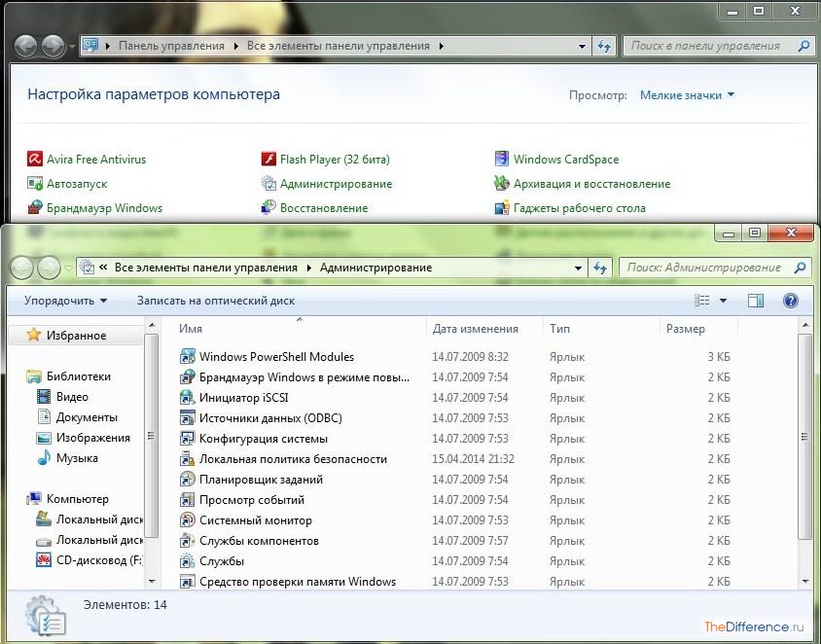Open the Windows CardSpace icon
The width and height of the screenshot is (821, 644).
pos(502,159)
